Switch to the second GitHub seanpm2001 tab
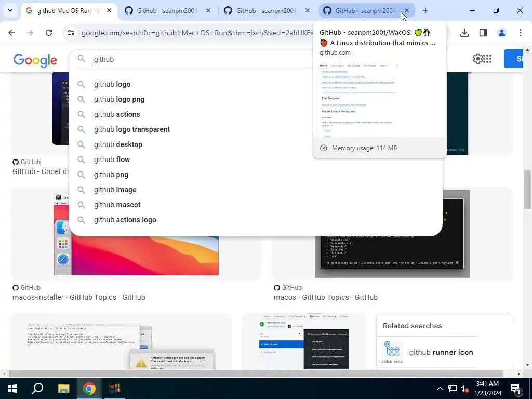The height and width of the screenshot is (399, 532). pyautogui.click(x=168, y=11)
